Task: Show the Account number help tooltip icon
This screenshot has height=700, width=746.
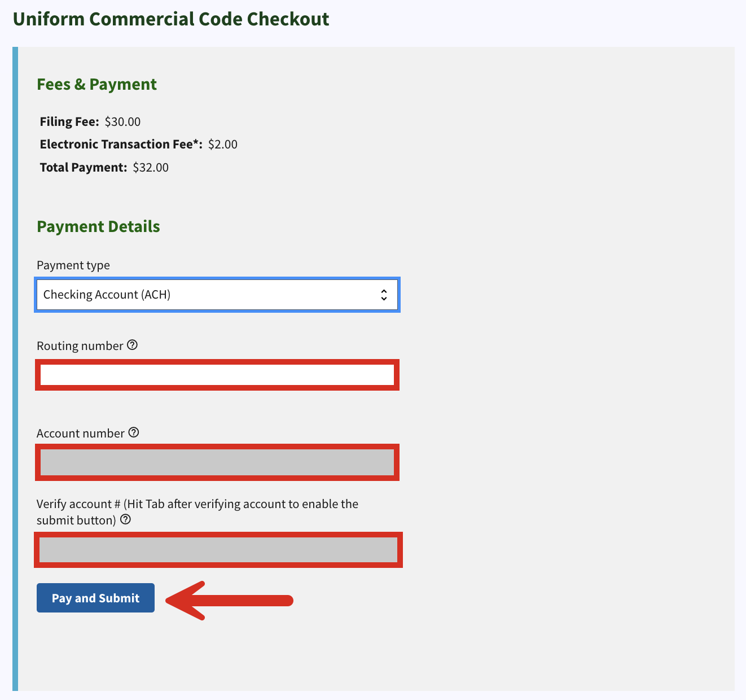Action: click(x=134, y=432)
